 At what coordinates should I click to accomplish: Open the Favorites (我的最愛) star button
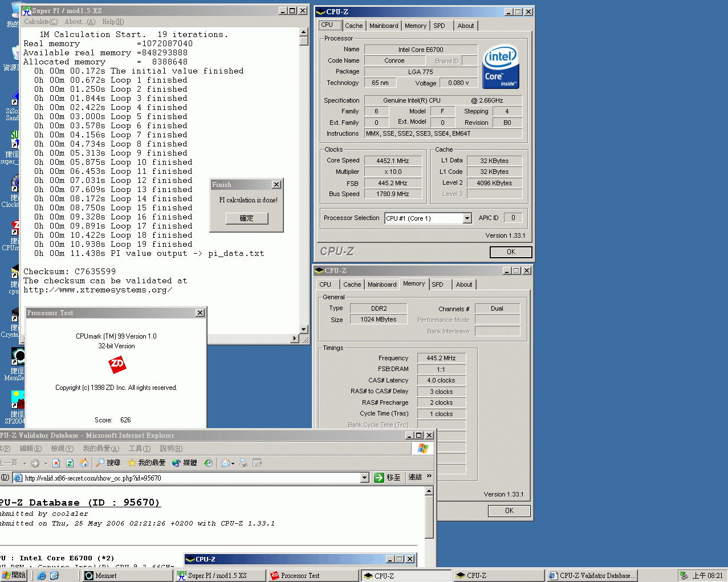[x=147, y=463]
